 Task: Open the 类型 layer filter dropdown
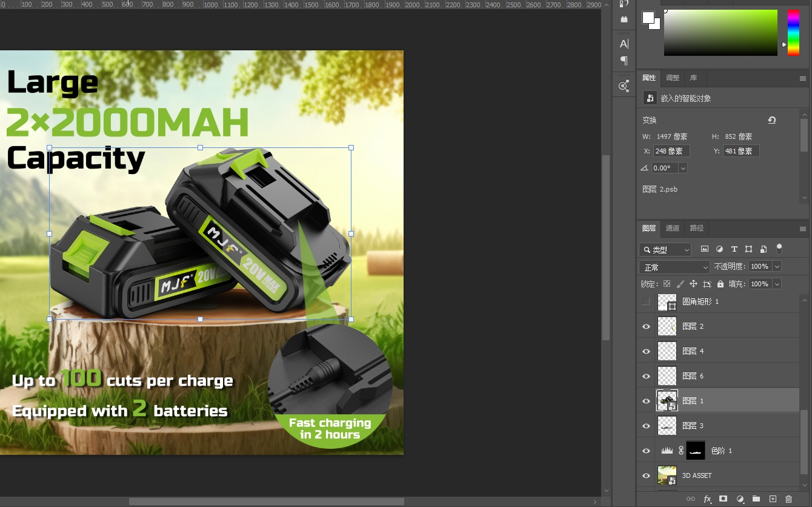point(665,249)
